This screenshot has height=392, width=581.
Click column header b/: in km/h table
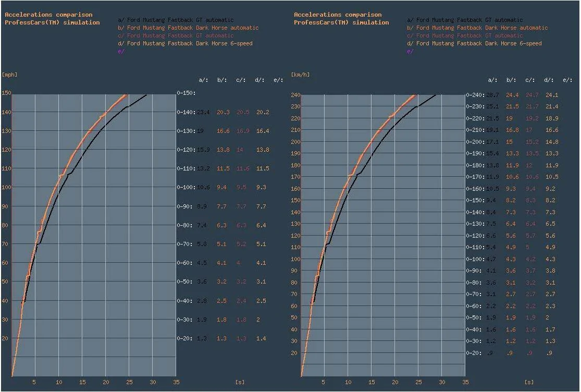(x=511, y=80)
